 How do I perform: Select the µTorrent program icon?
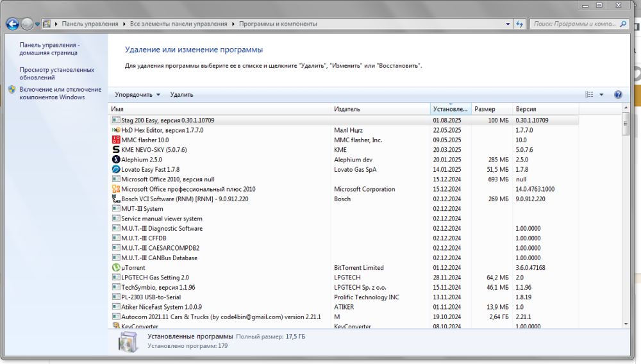click(x=116, y=268)
